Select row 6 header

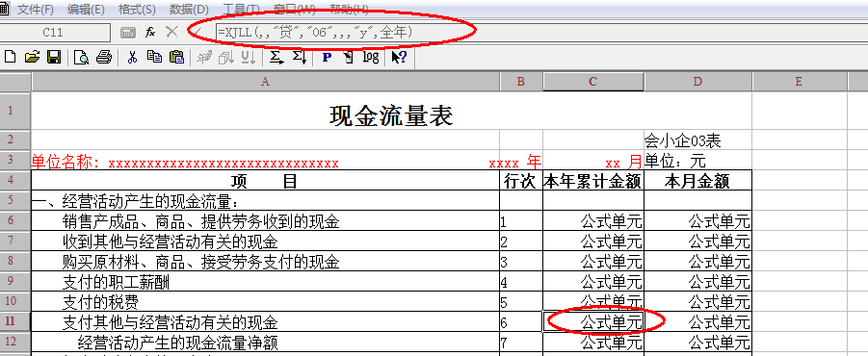coord(11,221)
